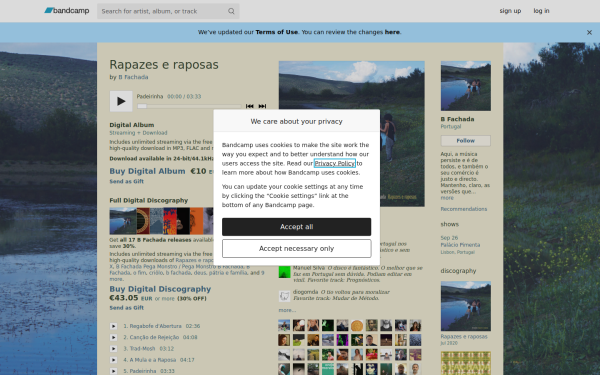Open the Rapazes e raposas sidebar album link
The height and width of the screenshot is (375, 600).
[464, 337]
